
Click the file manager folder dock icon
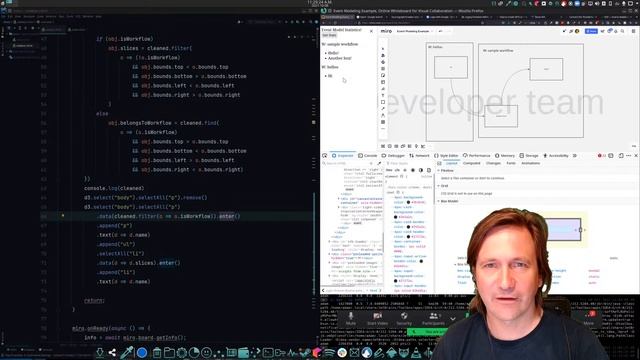(x=169, y=352)
